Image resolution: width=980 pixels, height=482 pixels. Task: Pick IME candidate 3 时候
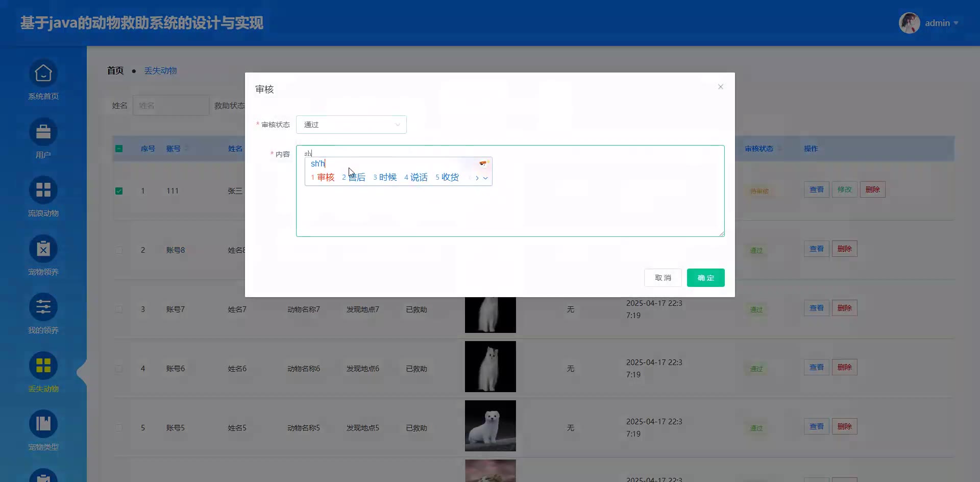click(x=385, y=177)
